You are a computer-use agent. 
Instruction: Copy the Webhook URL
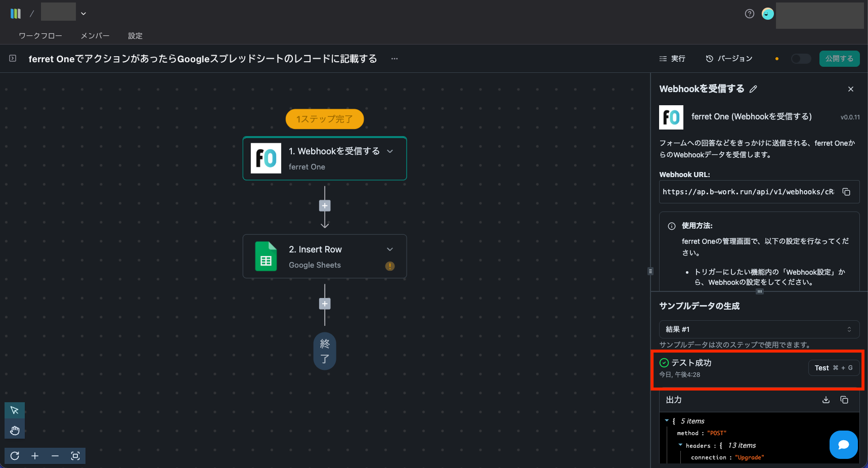[846, 192]
